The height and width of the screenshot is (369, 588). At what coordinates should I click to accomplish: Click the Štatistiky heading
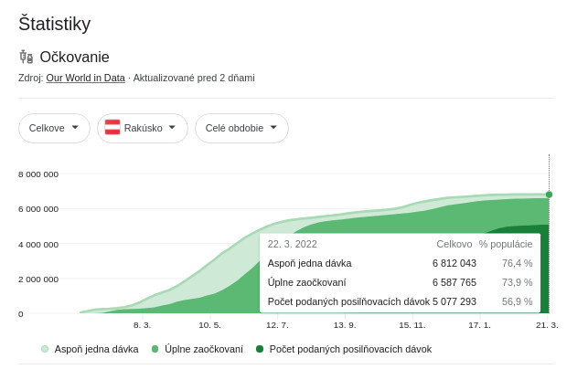point(54,25)
